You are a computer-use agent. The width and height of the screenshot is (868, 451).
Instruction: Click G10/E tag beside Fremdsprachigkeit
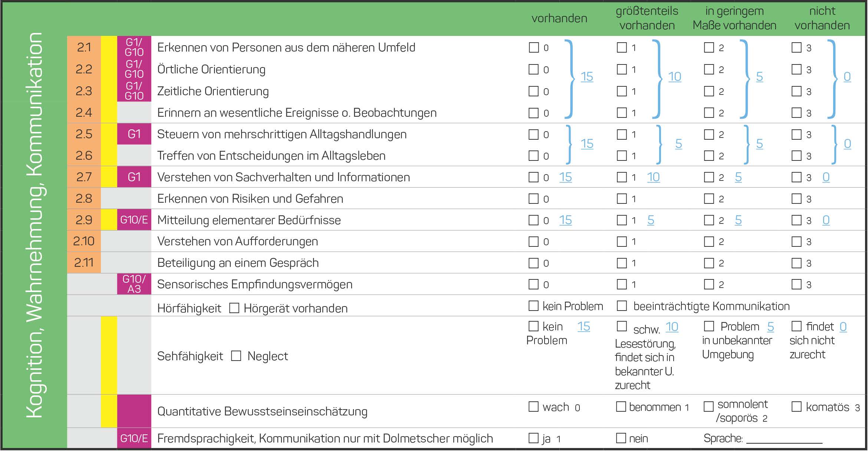point(134,438)
